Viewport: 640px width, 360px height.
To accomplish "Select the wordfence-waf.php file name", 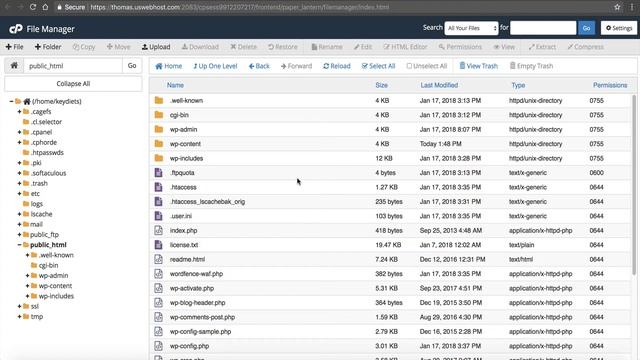I will pyautogui.click(x=196, y=274).
